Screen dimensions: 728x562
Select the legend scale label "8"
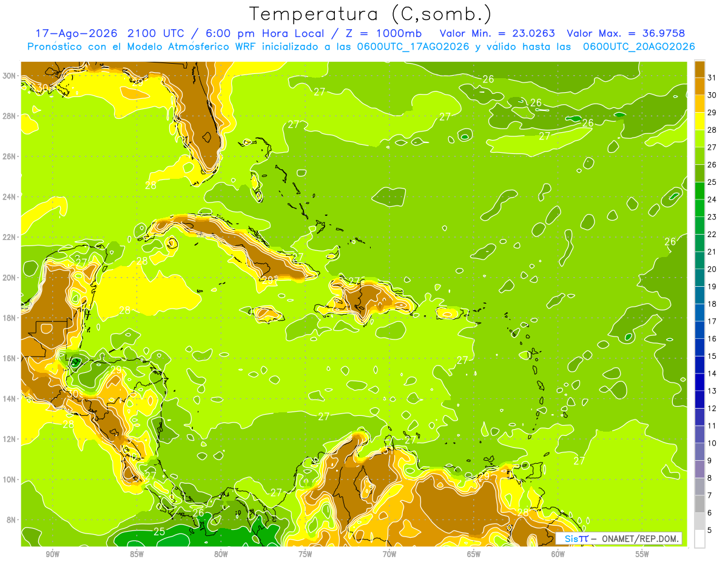(710, 478)
